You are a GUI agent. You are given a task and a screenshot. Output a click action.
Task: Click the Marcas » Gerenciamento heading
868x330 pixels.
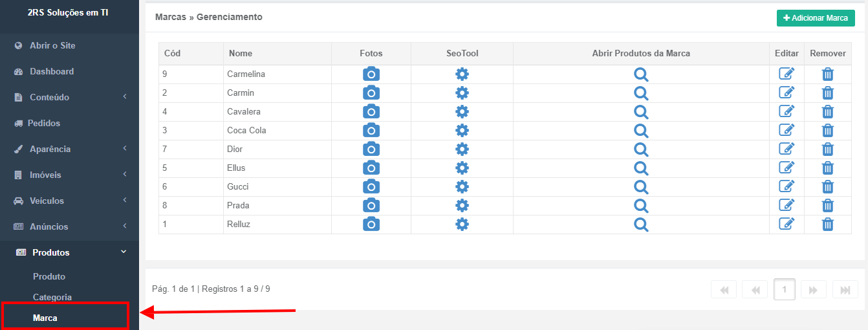pyautogui.click(x=209, y=17)
